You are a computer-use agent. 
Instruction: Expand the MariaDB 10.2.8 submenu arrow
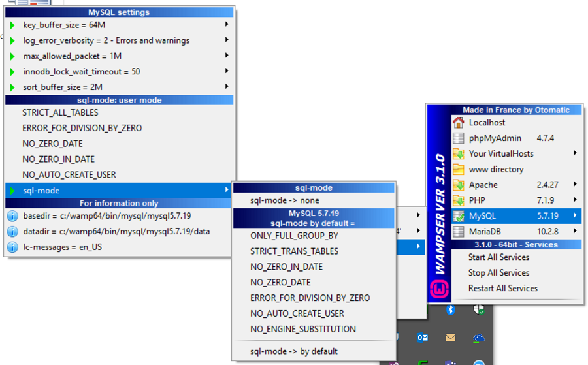click(575, 231)
